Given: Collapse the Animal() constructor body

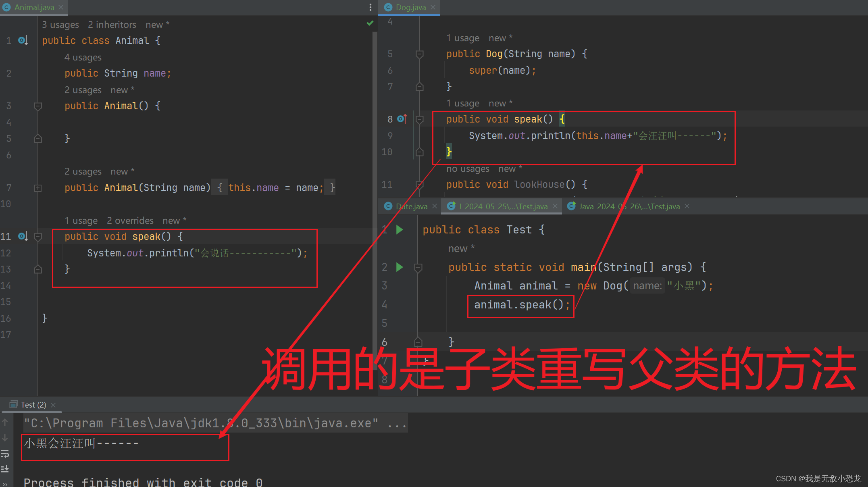Looking at the screenshot, I should click(x=38, y=106).
